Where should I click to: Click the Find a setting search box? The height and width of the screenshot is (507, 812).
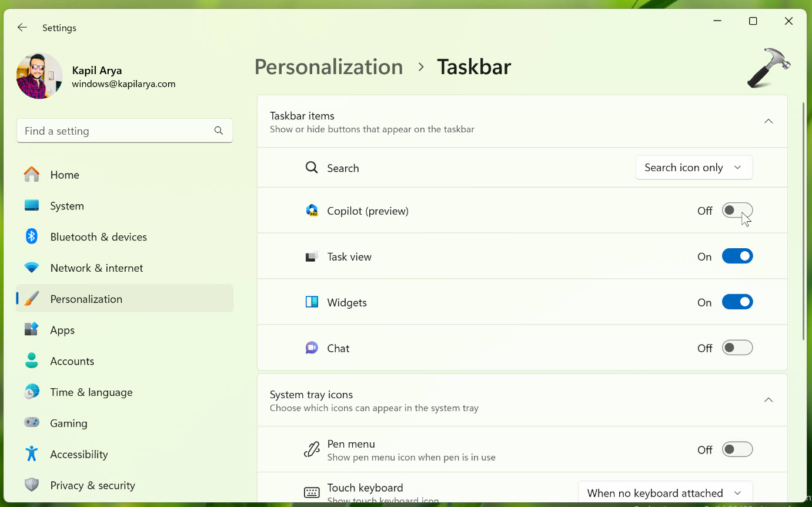[115, 131]
